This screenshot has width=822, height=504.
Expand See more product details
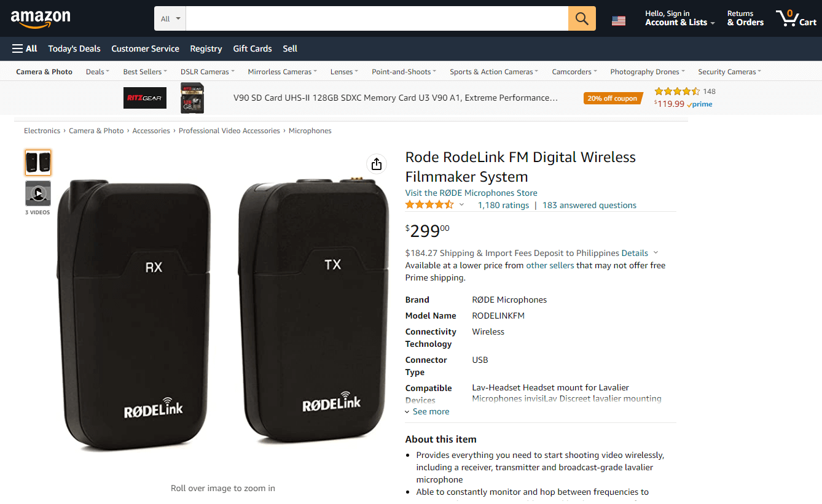[427, 411]
